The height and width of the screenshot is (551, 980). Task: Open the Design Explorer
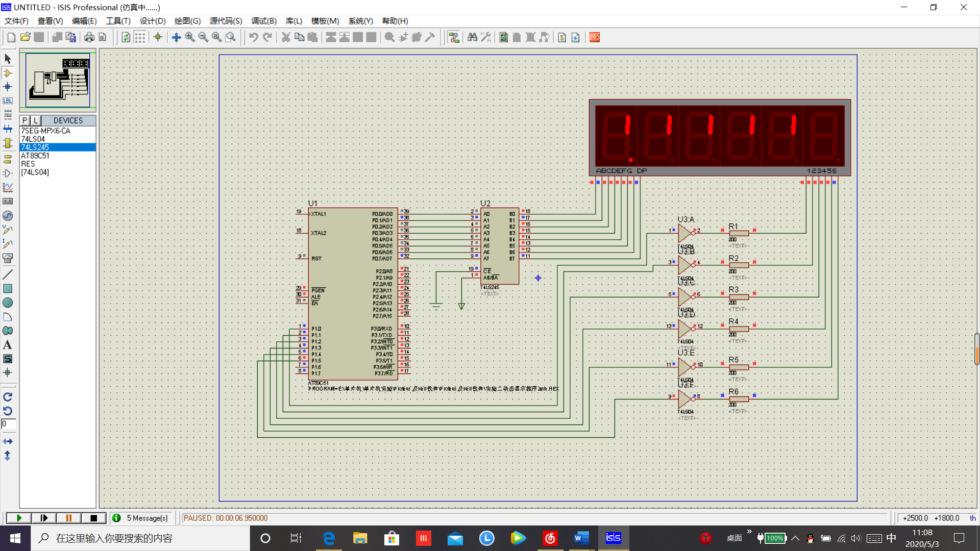[504, 37]
